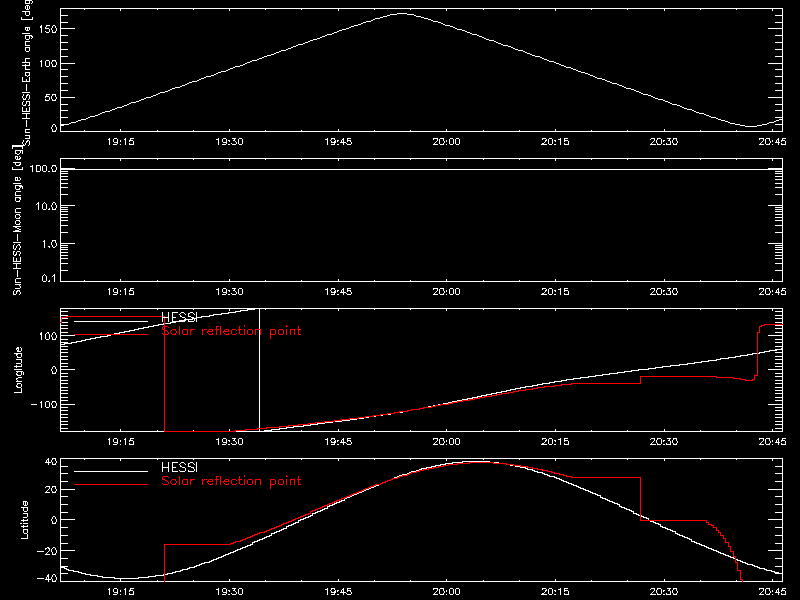Click the 150 tick on Earth angle axis
This screenshot has height=600, width=800.
tap(47, 29)
